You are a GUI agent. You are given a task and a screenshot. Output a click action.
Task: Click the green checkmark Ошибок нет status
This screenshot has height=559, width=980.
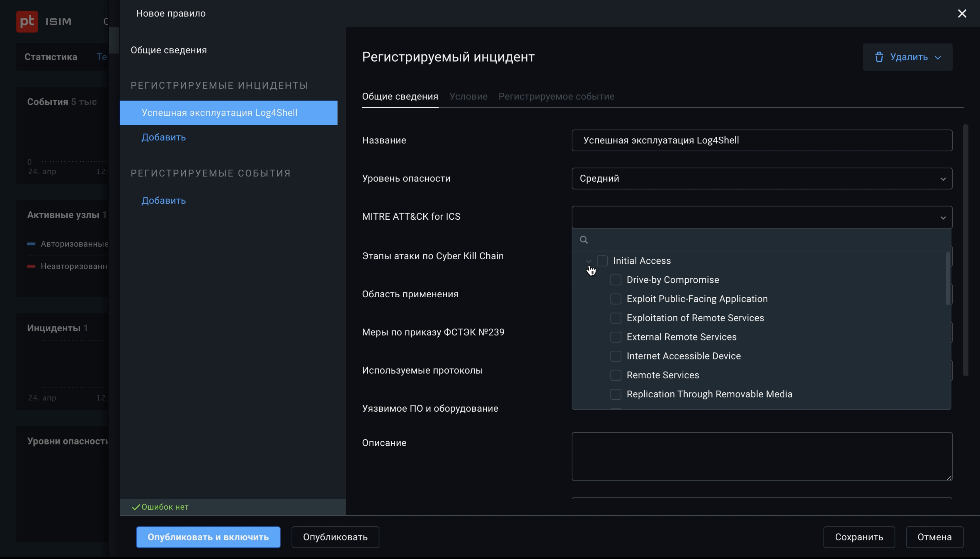pyautogui.click(x=136, y=507)
